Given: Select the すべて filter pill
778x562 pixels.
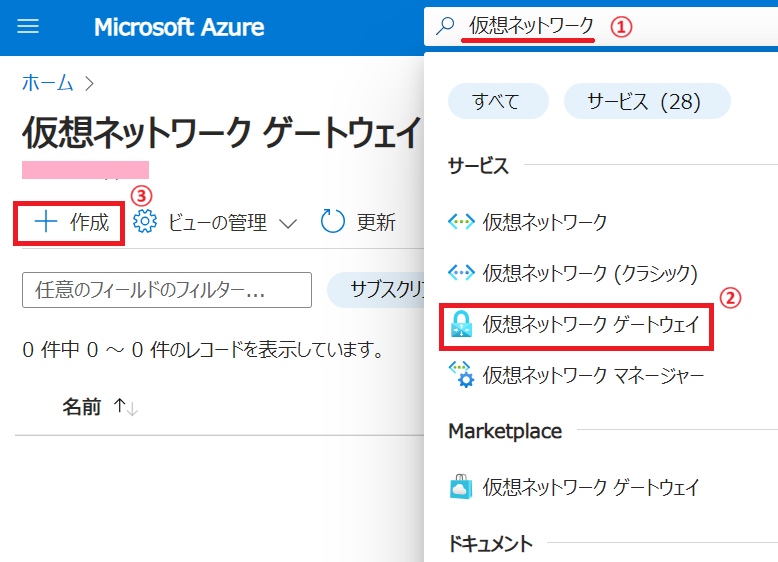Looking at the screenshot, I should (498, 101).
